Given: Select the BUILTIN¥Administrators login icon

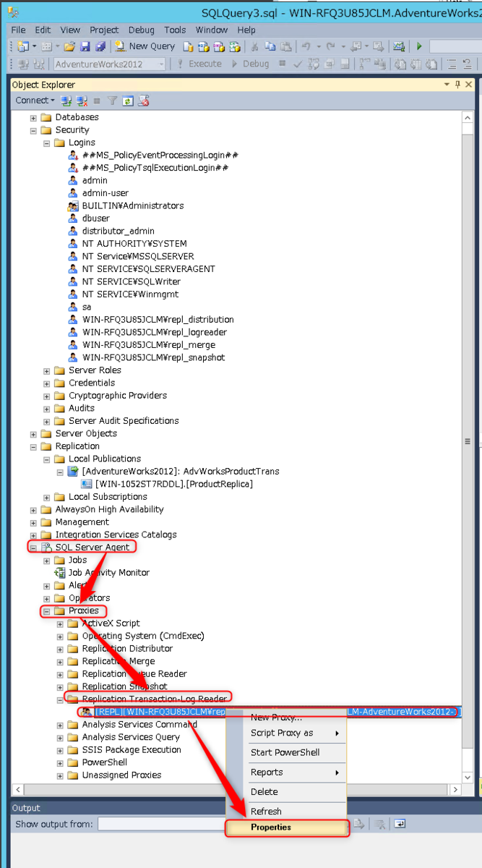Looking at the screenshot, I should pyautogui.click(x=73, y=205).
